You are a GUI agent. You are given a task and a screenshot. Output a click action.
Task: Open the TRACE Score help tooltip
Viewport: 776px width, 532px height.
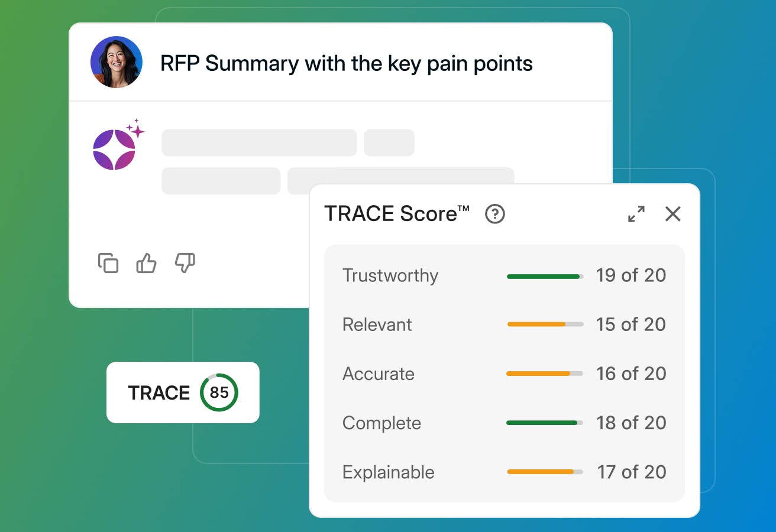pos(495,215)
